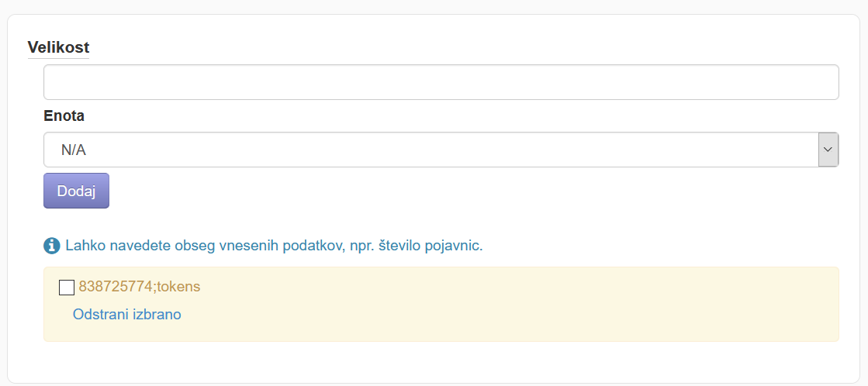Click the hint text about število pojavnic
Viewport: 868px width, 386px height.
point(274,246)
